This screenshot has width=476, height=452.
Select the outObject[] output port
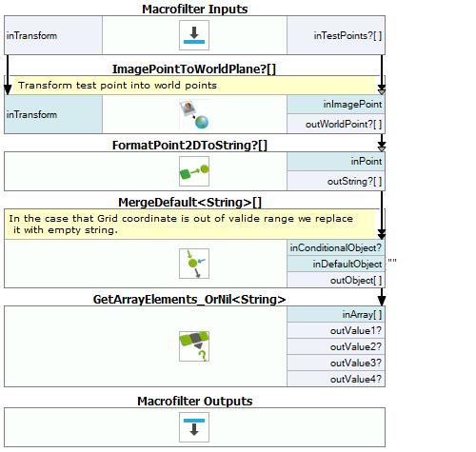tap(336, 280)
